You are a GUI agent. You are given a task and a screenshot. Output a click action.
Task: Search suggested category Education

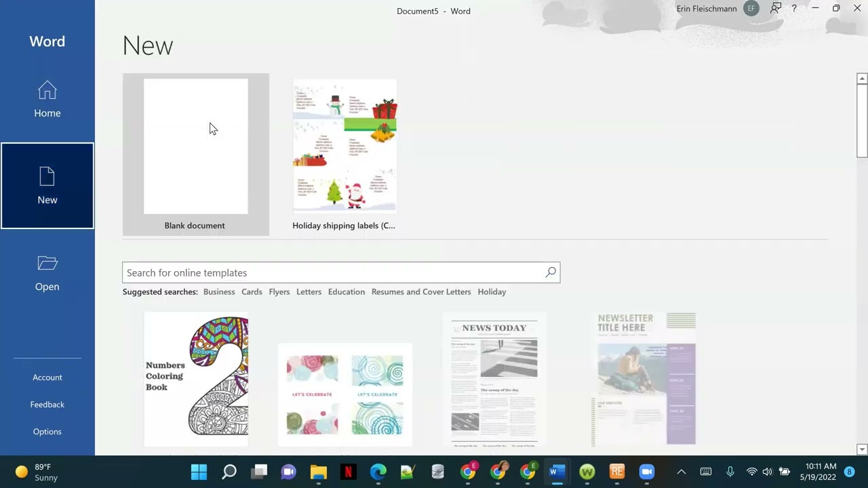pyautogui.click(x=347, y=292)
